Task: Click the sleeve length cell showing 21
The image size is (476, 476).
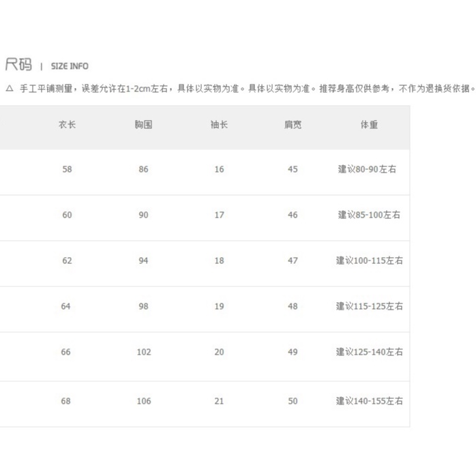Action: [219, 401]
